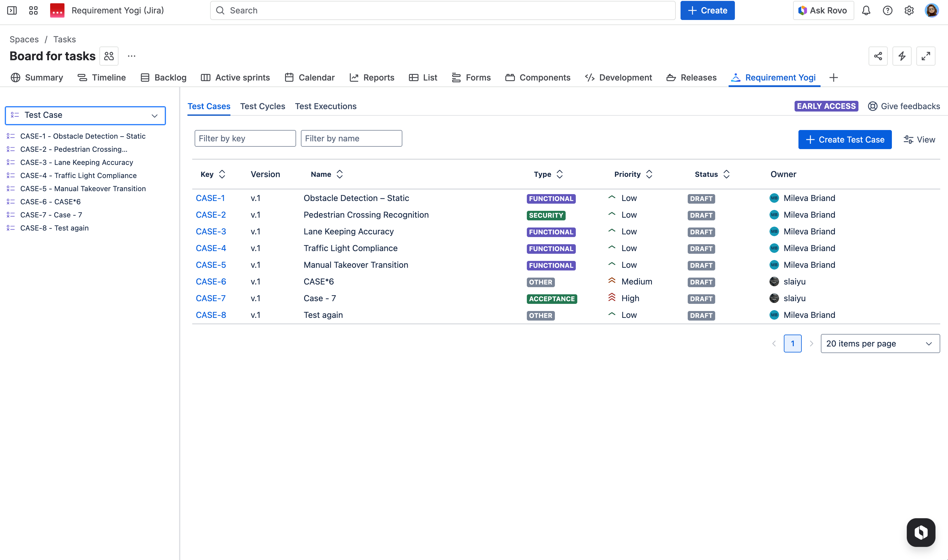Enter full screen with expand icon
Screen dimensions: 948x560
click(925, 56)
